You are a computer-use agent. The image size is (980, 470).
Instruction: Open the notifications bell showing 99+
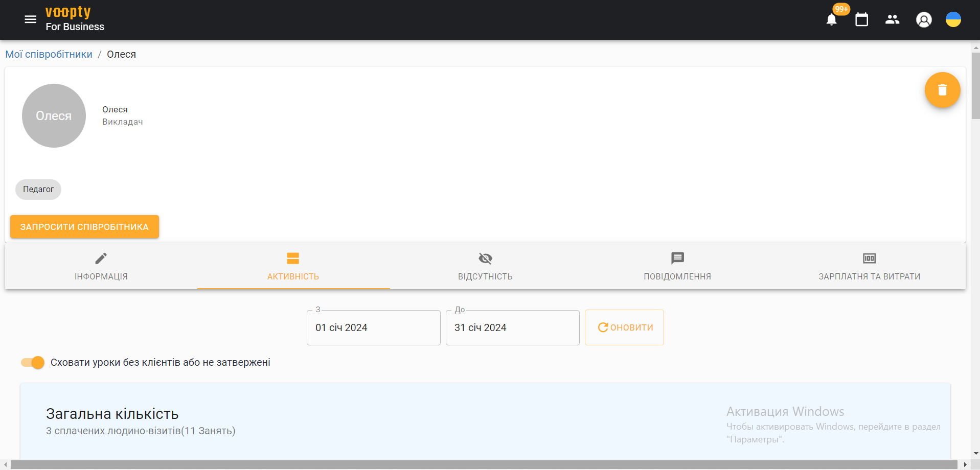click(831, 19)
